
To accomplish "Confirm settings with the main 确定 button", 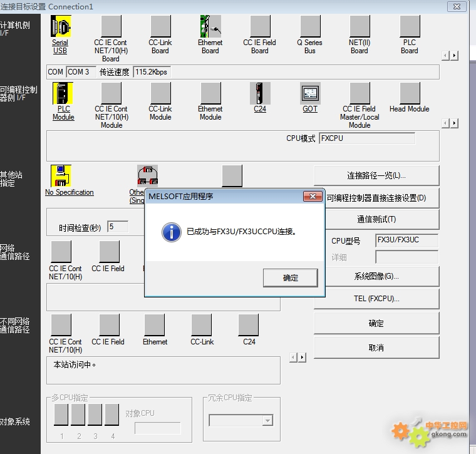I will [x=376, y=323].
